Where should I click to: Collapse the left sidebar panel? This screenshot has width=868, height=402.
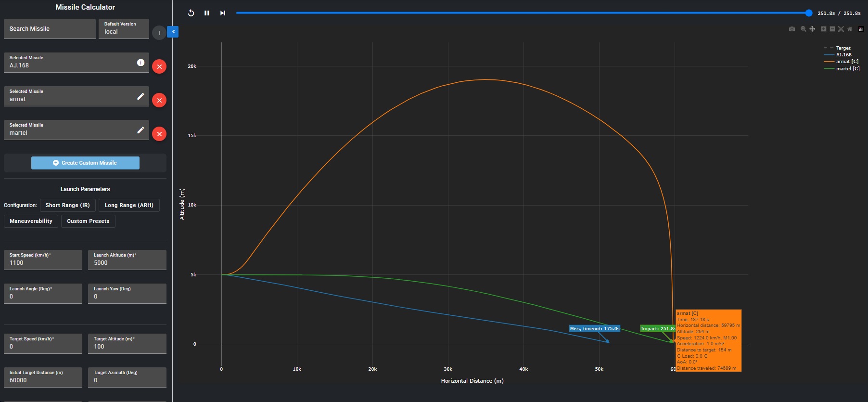(x=173, y=32)
